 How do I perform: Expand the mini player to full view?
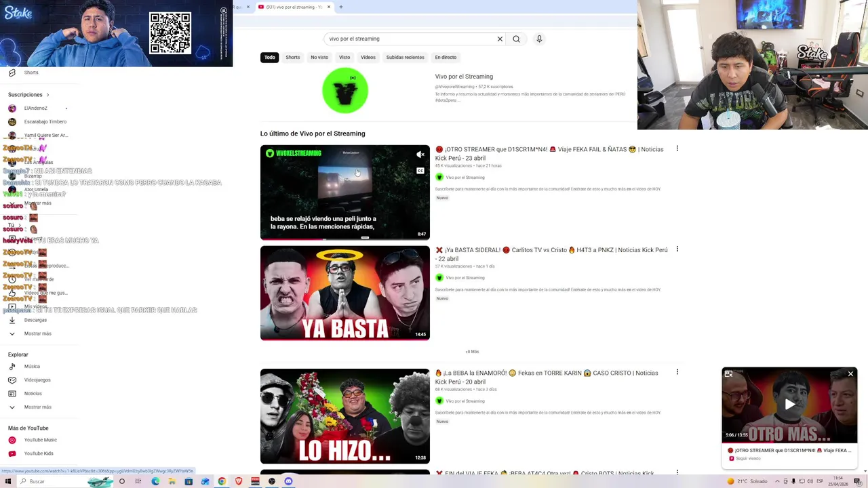pos(729,374)
